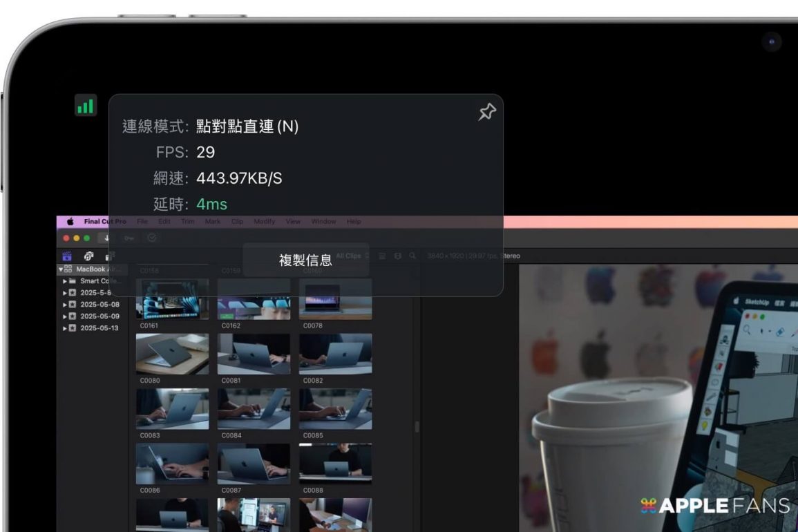
Task: Pin the connection info panel
Action: click(487, 112)
